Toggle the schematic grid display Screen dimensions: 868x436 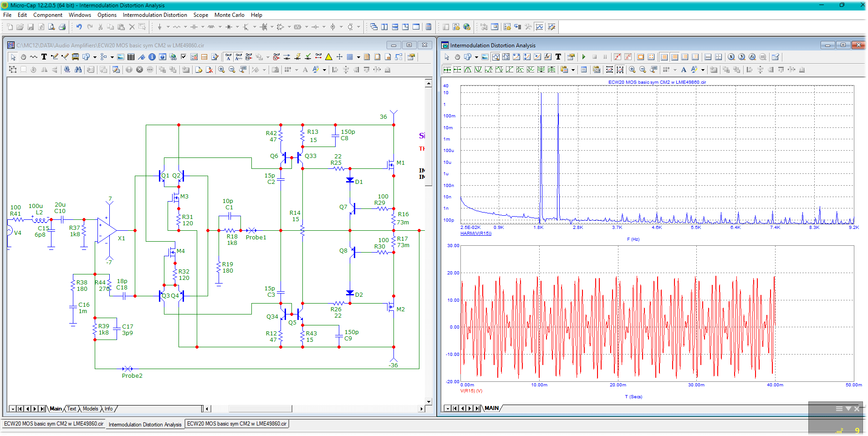point(350,57)
